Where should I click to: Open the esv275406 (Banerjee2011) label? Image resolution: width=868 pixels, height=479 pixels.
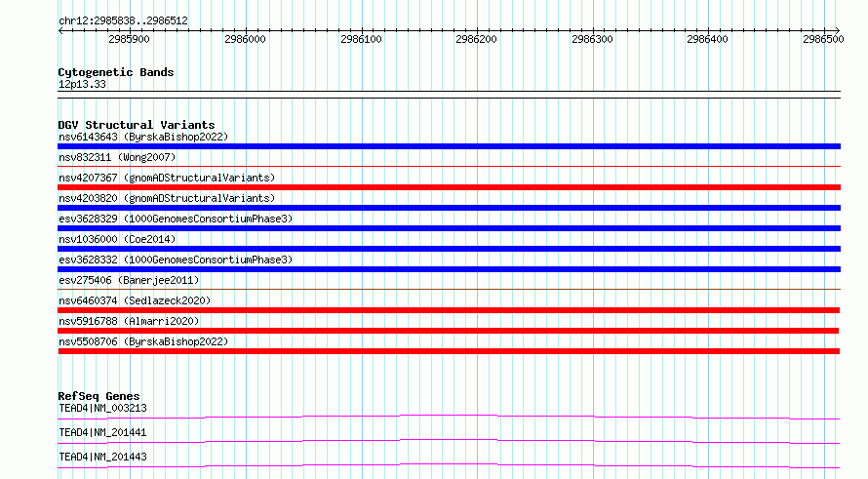pyautogui.click(x=129, y=280)
